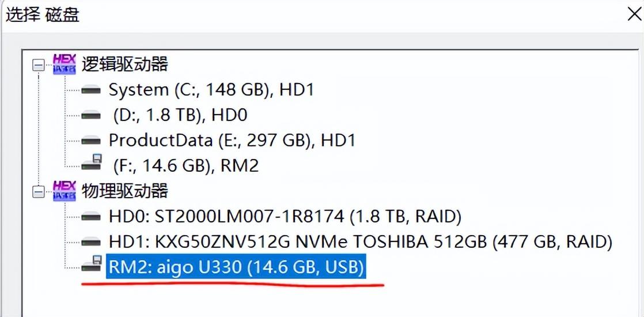Click the drive icon for D: 1.8 TB
The image size is (644, 317).
tap(91, 115)
